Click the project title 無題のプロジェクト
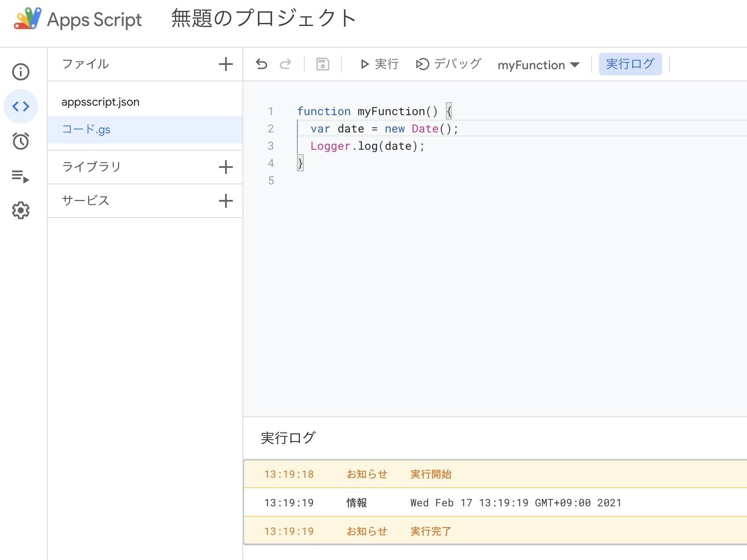Image resolution: width=747 pixels, height=560 pixels. tap(264, 19)
